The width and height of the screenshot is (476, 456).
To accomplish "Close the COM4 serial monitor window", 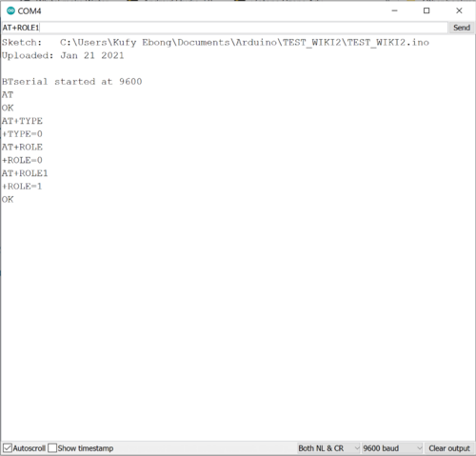I will click(459, 10).
